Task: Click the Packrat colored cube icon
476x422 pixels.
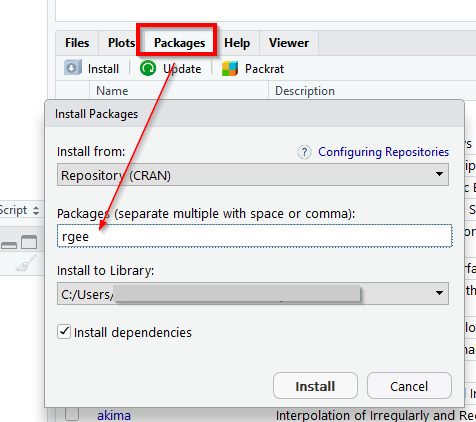Action: [230, 68]
